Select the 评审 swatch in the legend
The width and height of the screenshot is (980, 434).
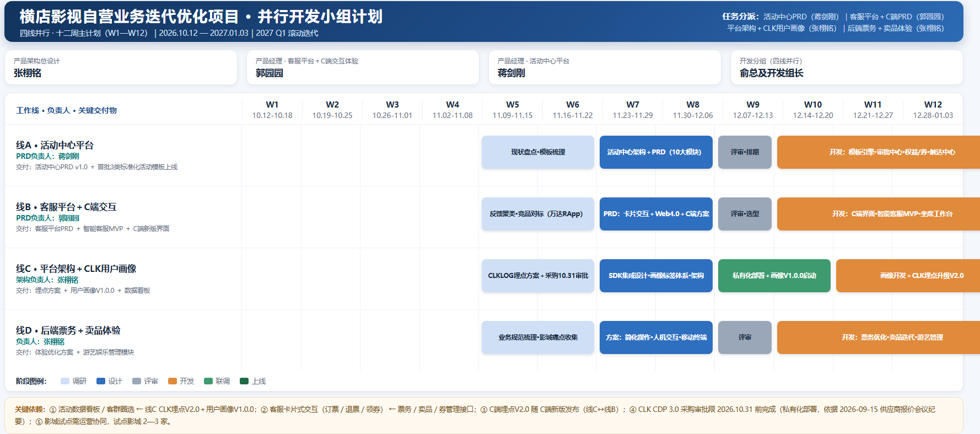click(x=137, y=381)
